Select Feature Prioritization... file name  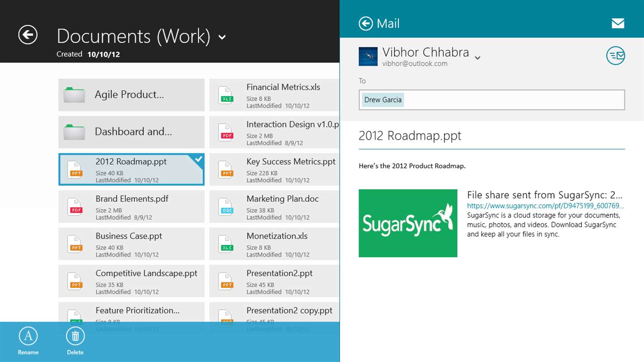(138, 310)
